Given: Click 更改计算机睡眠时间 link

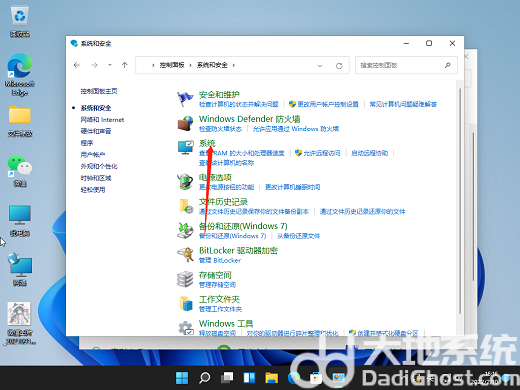Looking at the screenshot, I should [293, 187].
